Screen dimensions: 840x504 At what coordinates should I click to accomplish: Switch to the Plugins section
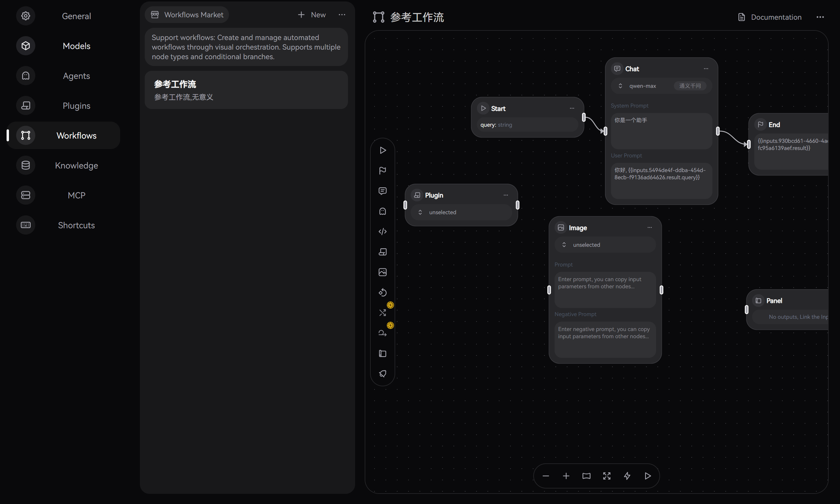(64, 106)
